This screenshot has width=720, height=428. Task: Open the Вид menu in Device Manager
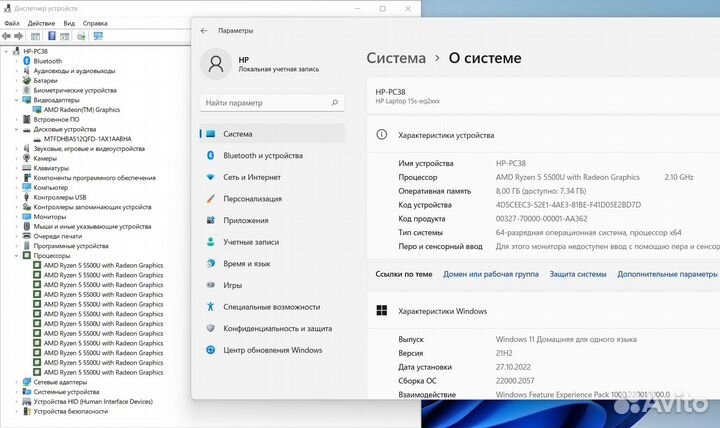click(x=69, y=23)
